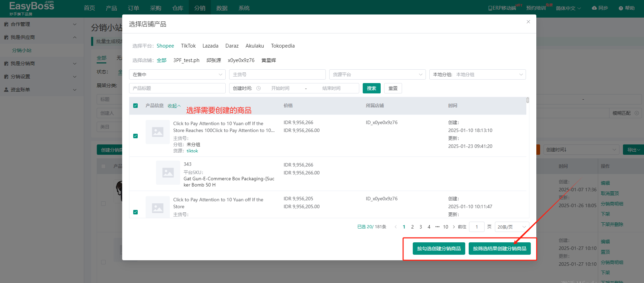Uncheck the IDR 9,956,205 product checkbox
Screen dimensions: 644x283
135,212
